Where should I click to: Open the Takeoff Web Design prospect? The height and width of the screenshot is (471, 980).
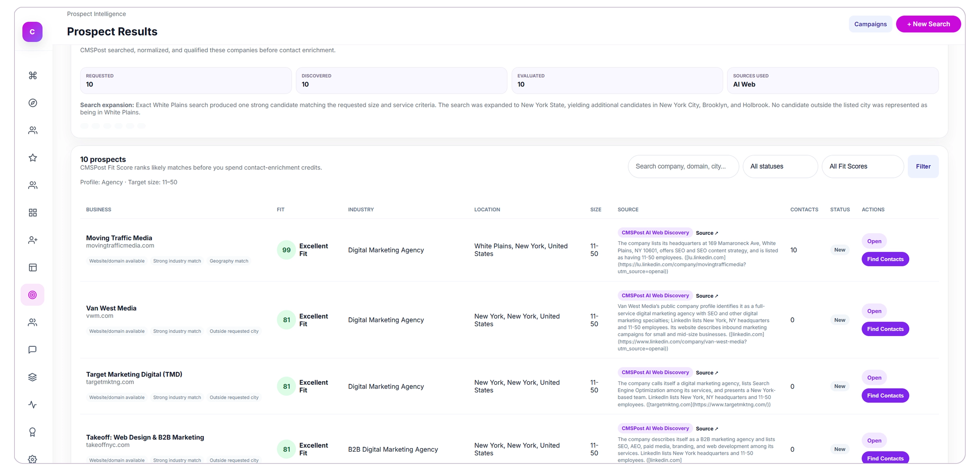(x=874, y=441)
